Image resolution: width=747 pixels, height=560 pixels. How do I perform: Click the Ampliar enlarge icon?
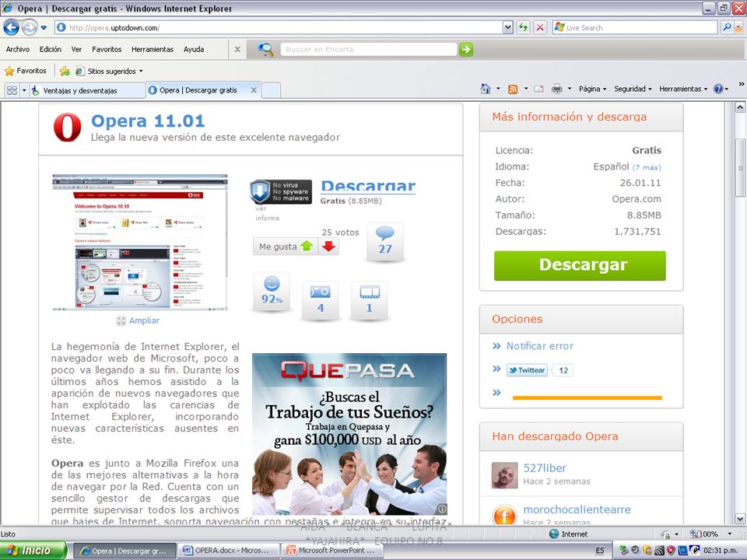point(121,320)
